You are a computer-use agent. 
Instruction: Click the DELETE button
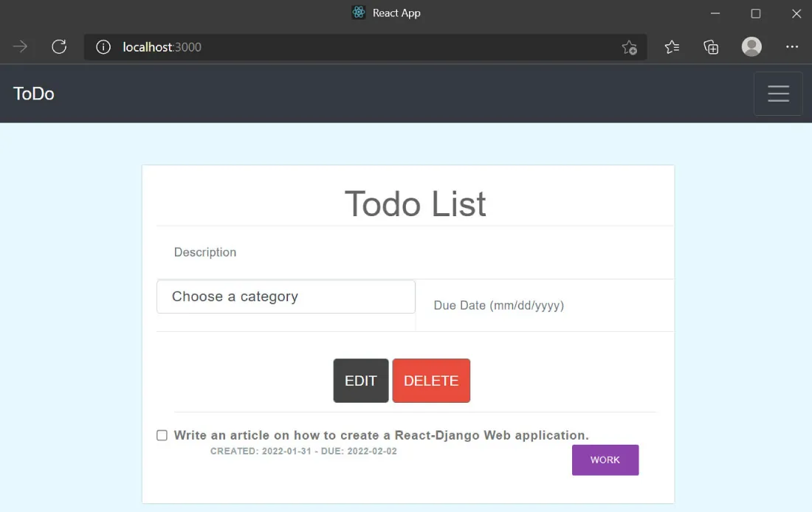point(431,381)
